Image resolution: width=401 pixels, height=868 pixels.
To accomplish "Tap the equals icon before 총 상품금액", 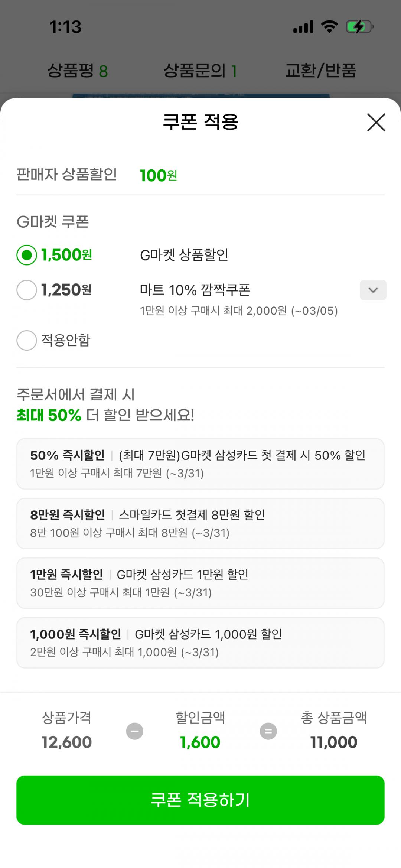I will 268,731.
